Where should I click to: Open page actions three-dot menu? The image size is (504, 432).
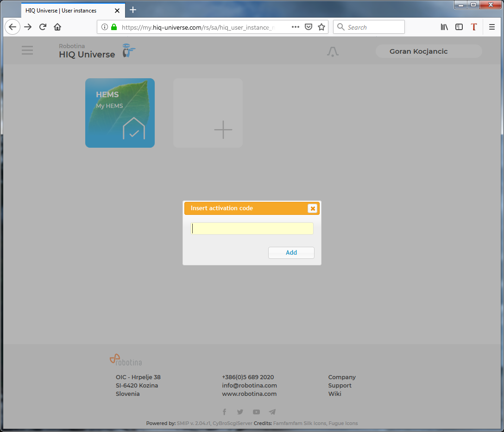(x=295, y=27)
